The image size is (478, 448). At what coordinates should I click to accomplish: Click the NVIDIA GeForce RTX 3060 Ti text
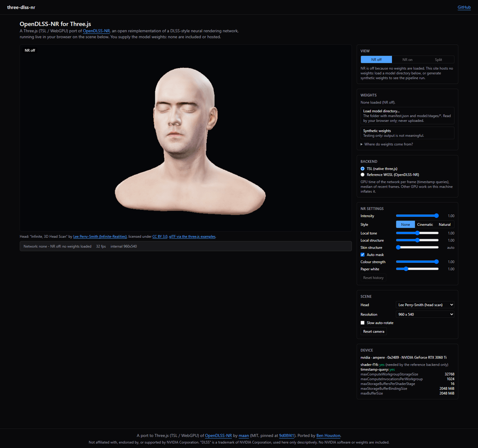pyautogui.click(x=424, y=358)
